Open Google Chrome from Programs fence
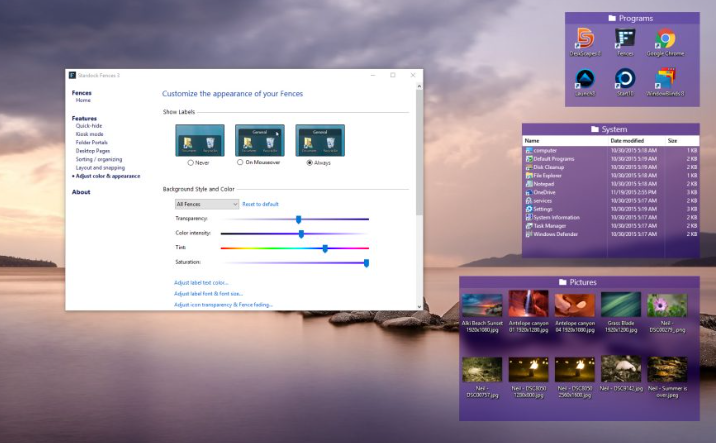The image size is (716, 443). [x=665, y=39]
